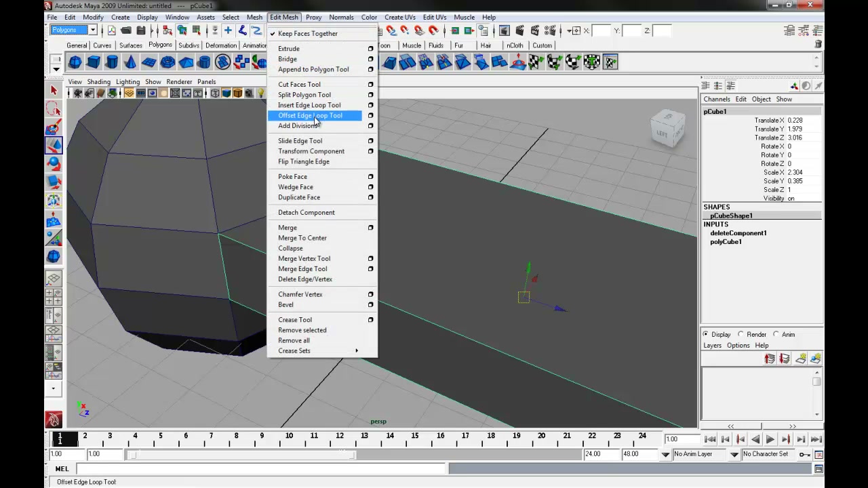This screenshot has height=488, width=868.
Task: Open the Panels viewport menu
Action: (x=206, y=82)
